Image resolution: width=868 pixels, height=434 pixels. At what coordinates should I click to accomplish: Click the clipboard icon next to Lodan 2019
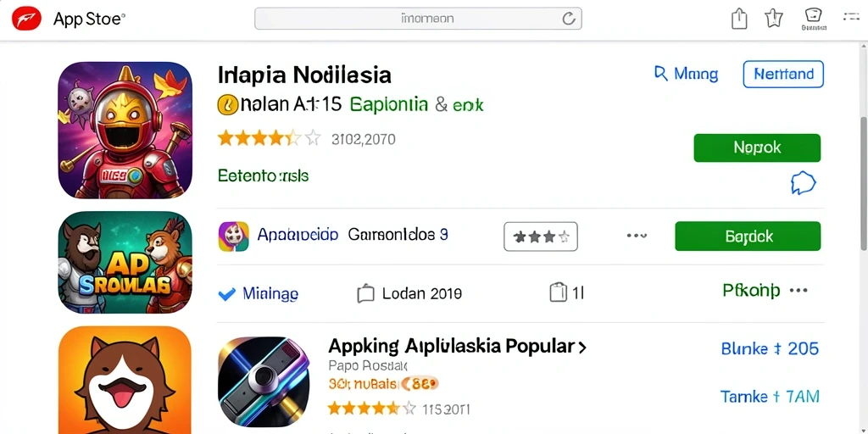coord(365,292)
